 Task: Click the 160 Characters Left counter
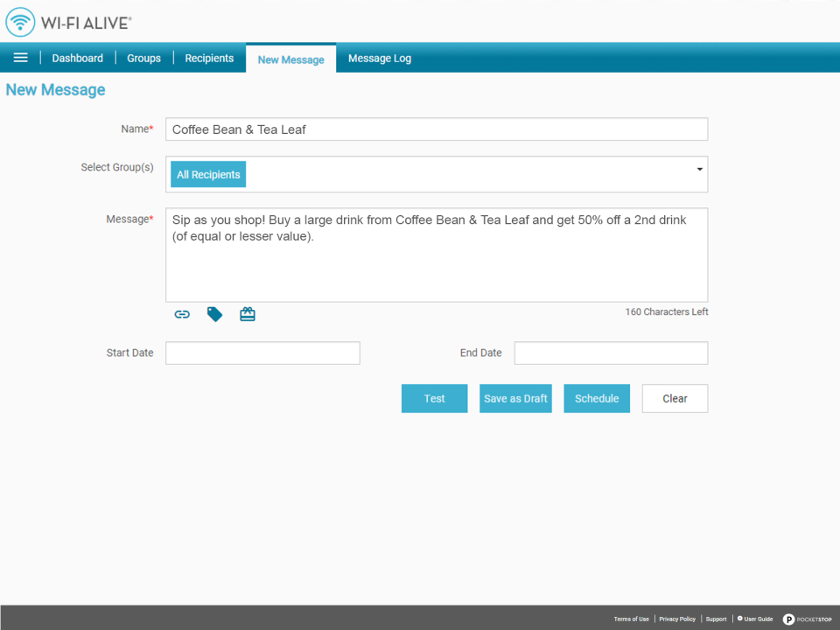pyautogui.click(x=667, y=311)
